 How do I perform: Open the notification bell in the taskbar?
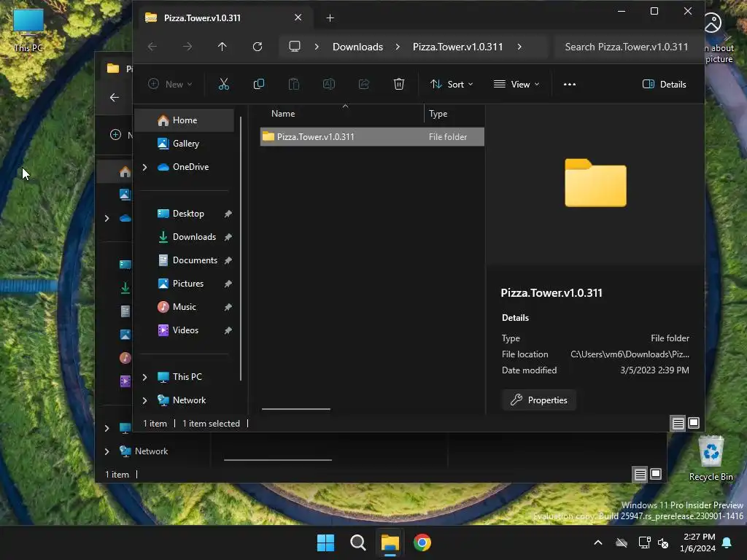click(727, 542)
